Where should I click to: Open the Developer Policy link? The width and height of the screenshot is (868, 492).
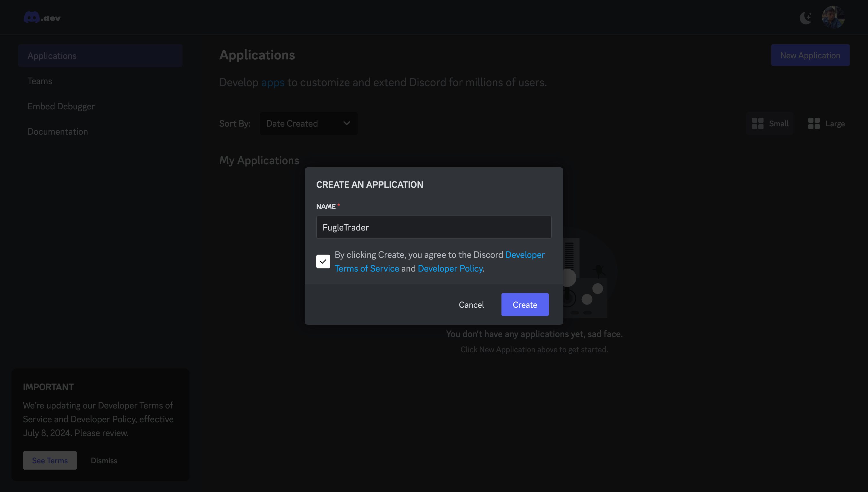tap(450, 268)
